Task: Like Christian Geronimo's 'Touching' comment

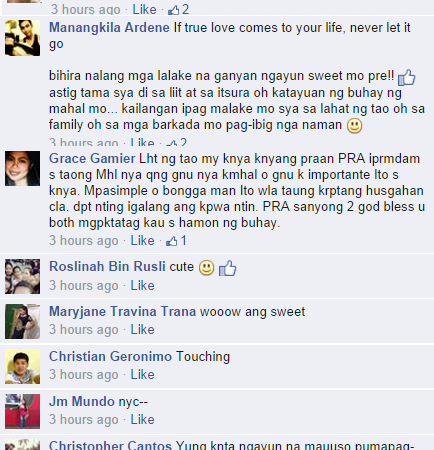Action: coord(142,375)
